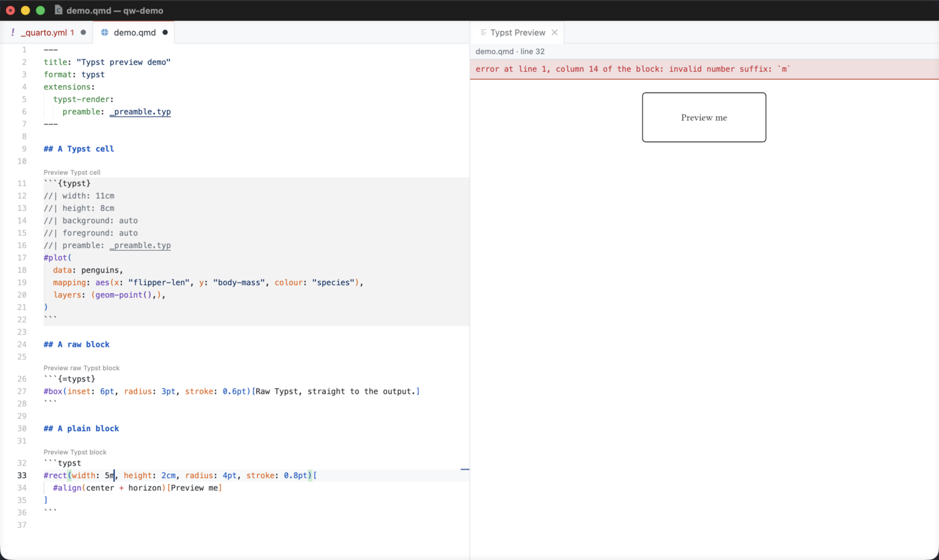Viewport: 939px width, 560px height.
Task: Click line number 11 in the gutter
Action: (22, 183)
